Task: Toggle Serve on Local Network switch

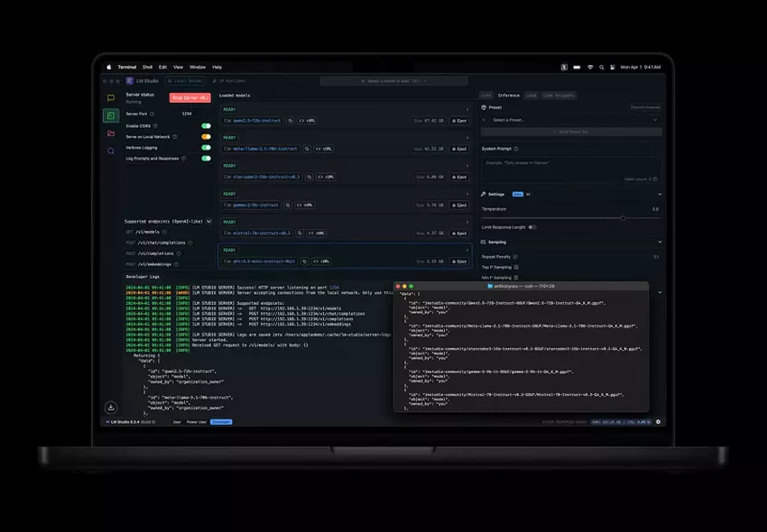Action: (206, 137)
